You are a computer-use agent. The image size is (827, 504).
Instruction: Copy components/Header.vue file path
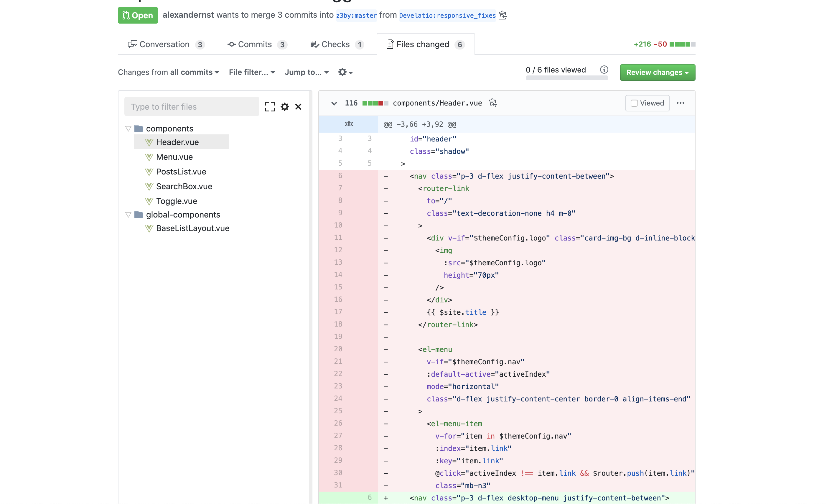[x=492, y=103]
